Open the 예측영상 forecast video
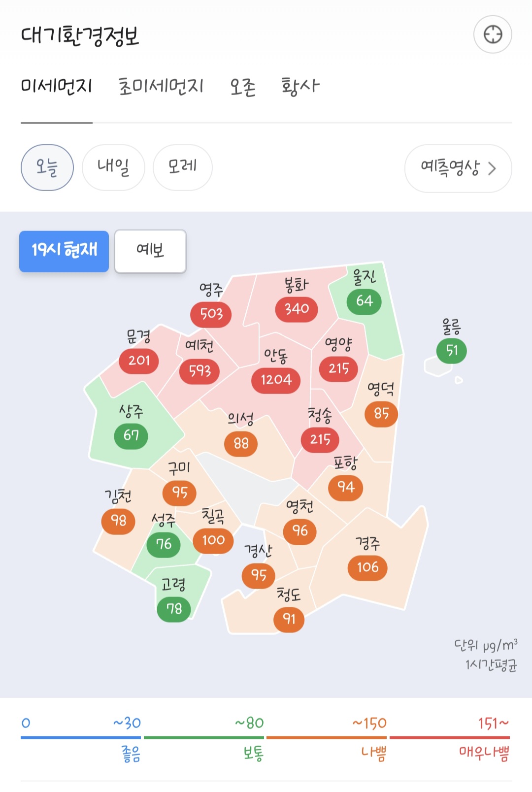 (x=458, y=168)
